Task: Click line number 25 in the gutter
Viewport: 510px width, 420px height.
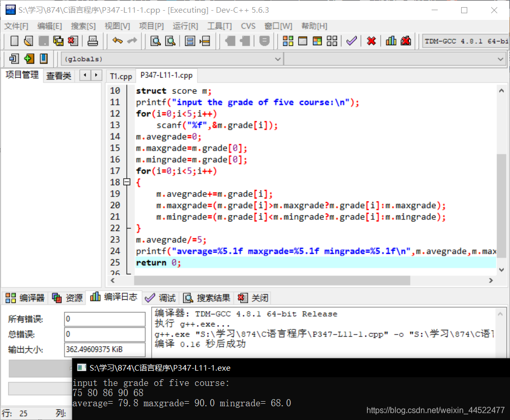Action: 115,263
